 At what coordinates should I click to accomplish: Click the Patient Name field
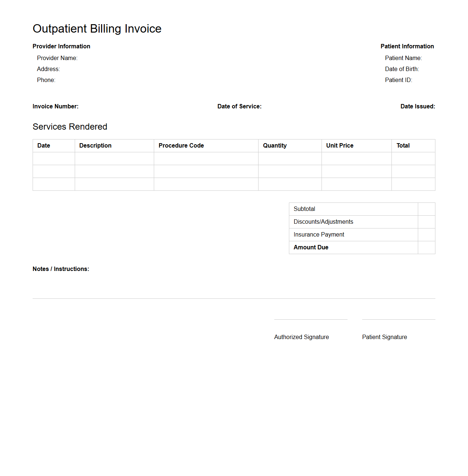(x=403, y=58)
